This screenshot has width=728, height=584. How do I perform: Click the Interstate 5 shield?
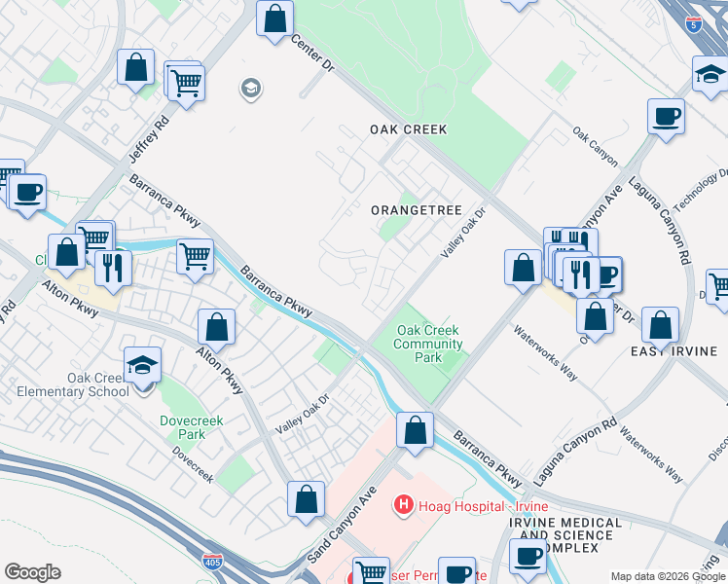coord(694,24)
